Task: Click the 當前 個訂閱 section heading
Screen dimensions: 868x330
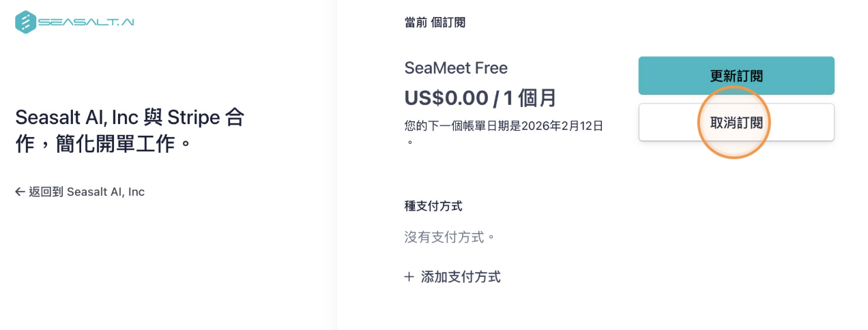Action: click(x=435, y=22)
